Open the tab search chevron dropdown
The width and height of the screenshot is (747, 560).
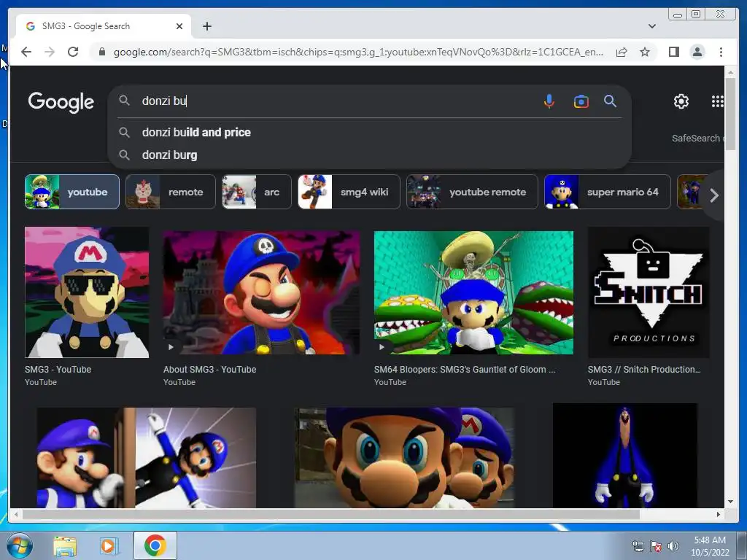tap(651, 26)
